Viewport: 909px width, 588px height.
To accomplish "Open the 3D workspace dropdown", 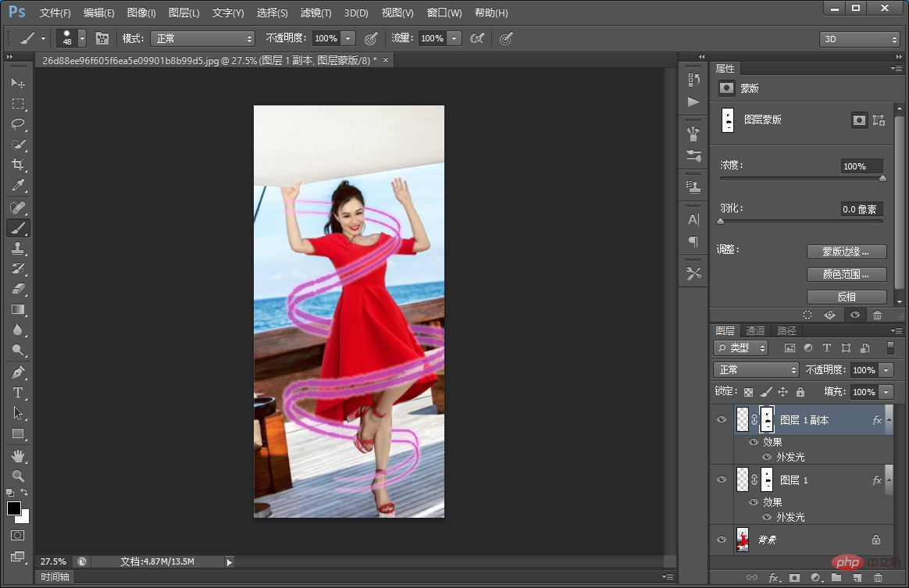I will point(860,39).
